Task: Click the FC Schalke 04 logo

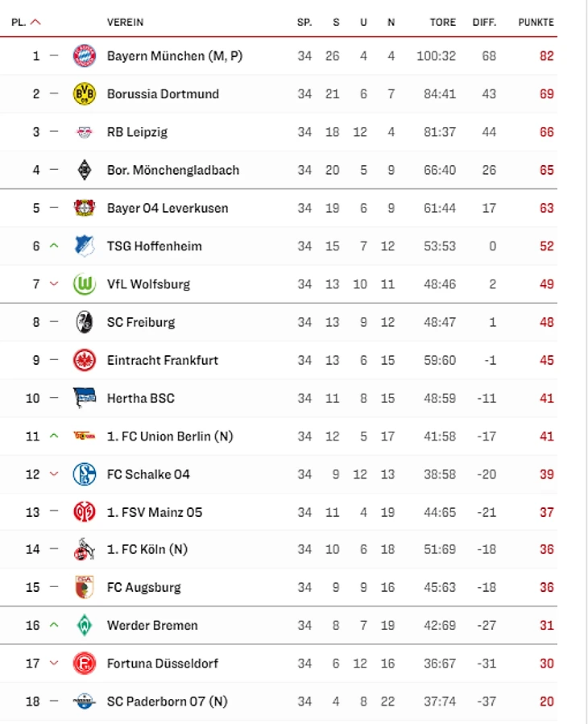Action: (84, 474)
